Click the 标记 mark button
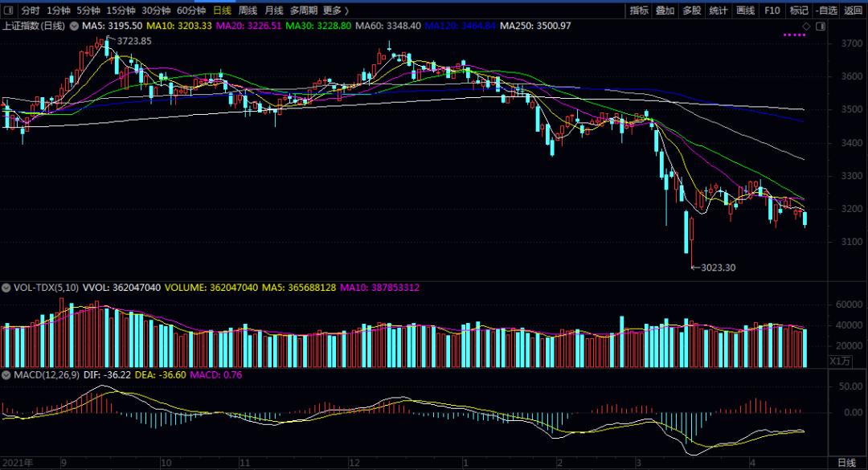The height and width of the screenshot is (470, 868). (x=799, y=10)
